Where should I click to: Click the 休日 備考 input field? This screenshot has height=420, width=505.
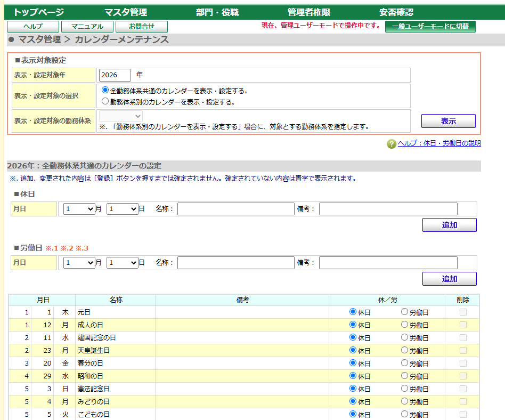click(388, 209)
